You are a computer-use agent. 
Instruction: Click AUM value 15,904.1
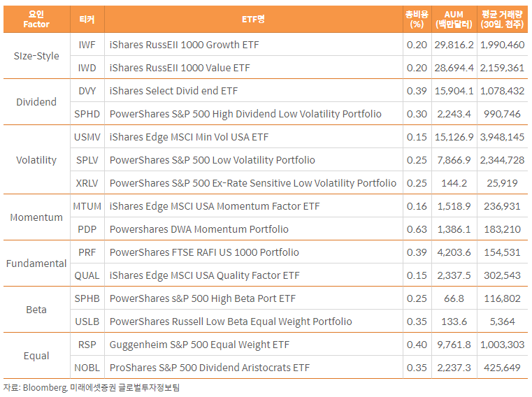pos(454,91)
